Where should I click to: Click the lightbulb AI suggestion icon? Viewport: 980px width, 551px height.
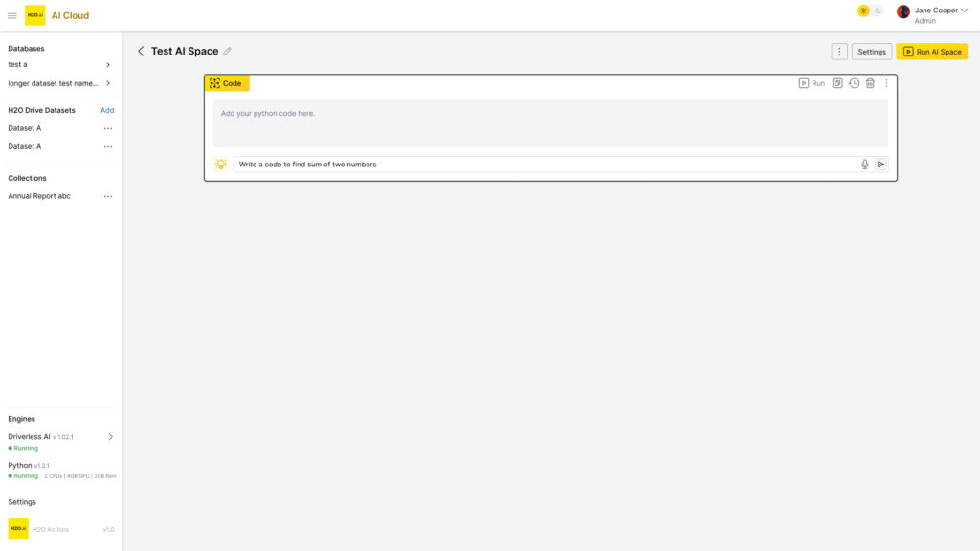coord(221,165)
